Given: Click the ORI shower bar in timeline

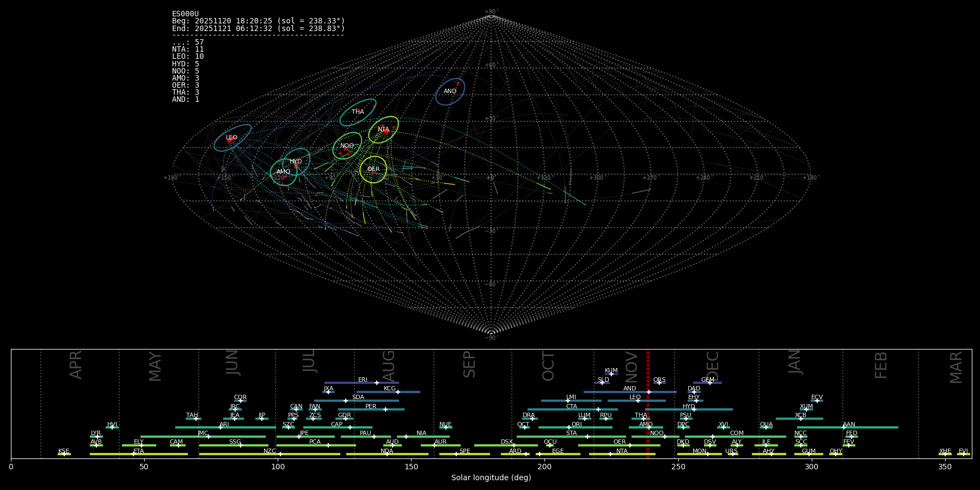Looking at the screenshot, I should coord(575,427).
